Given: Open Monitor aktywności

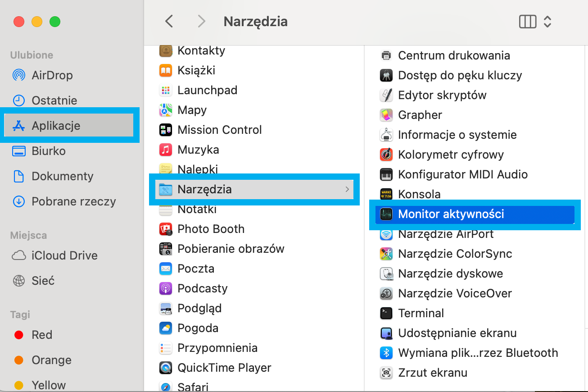Looking at the screenshot, I should pos(450,214).
